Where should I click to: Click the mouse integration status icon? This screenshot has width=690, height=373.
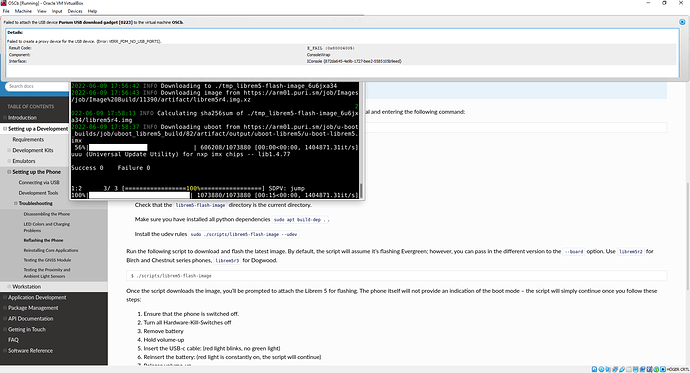tap(656, 369)
